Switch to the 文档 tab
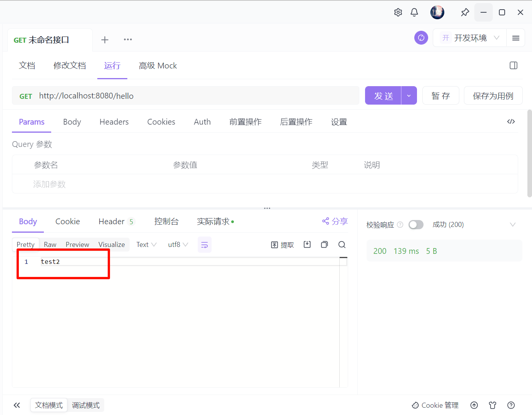The height and width of the screenshot is (415, 532). coord(27,65)
